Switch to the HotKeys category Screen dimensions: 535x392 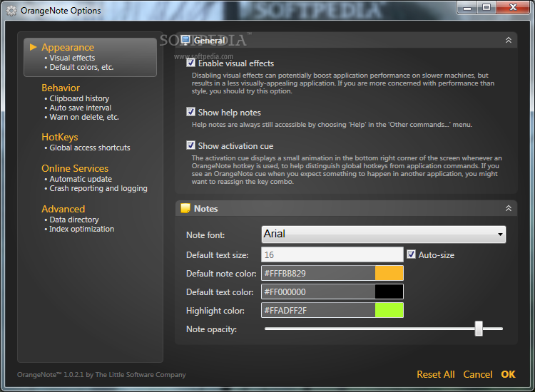[60, 137]
